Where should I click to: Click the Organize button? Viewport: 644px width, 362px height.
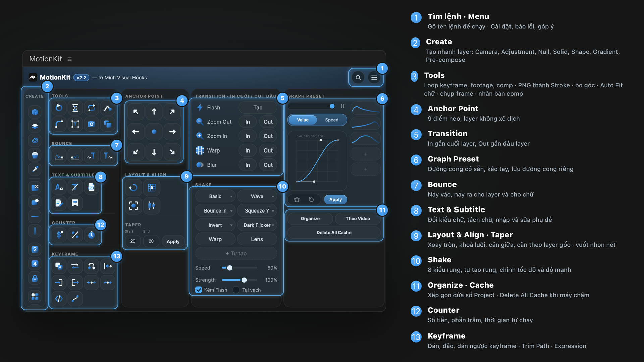pos(310,219)
